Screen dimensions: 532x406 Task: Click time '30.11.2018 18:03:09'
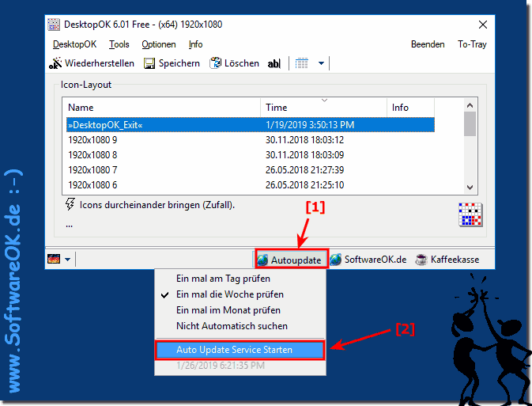click(x=304, y=155)
